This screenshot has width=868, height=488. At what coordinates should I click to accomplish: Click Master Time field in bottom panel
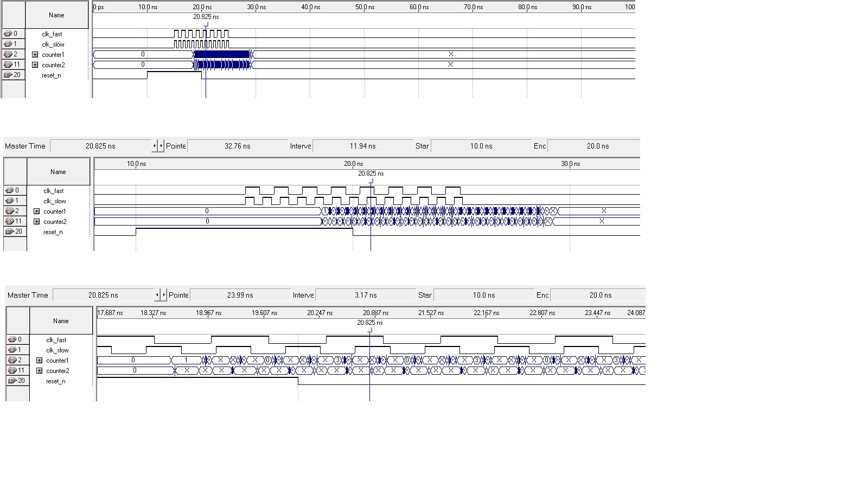point(103,295)
